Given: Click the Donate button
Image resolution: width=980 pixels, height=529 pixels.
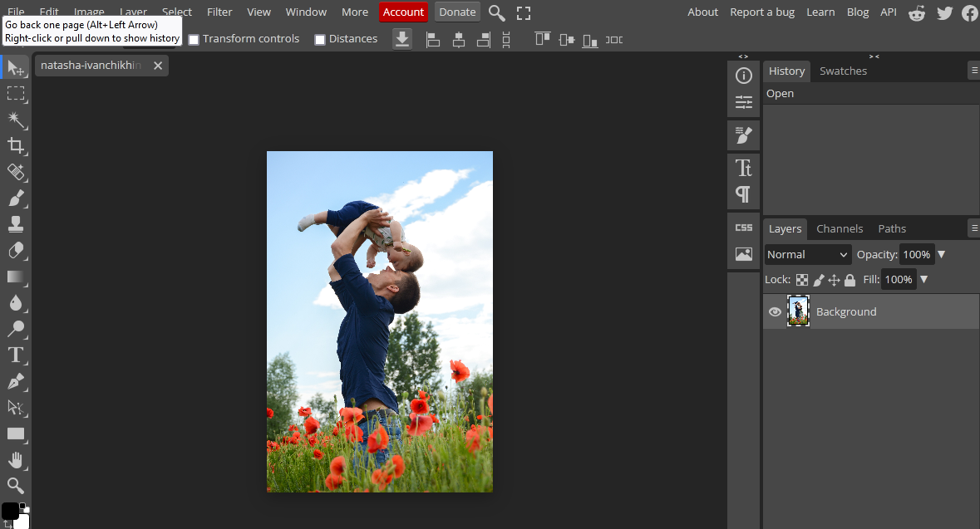Looking at the screenshot, I should pyautogui.click(x=457, y=12).
